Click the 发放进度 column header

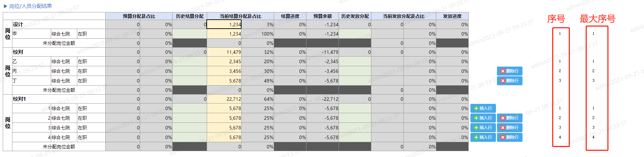(x=452, y=16)
